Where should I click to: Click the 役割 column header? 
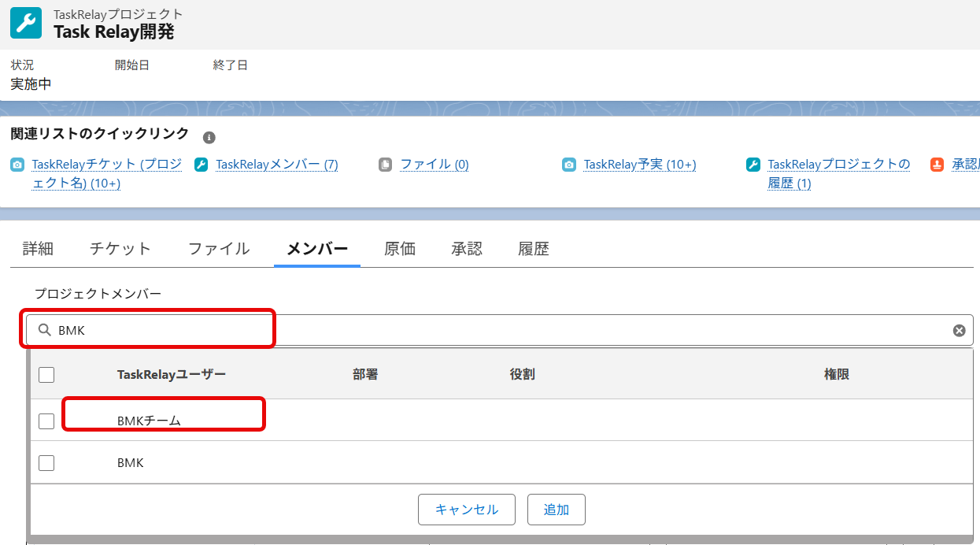click(523, 374)
